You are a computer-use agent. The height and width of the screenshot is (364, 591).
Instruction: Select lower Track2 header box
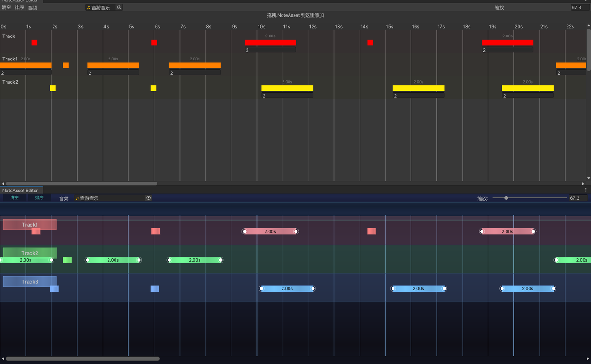coord(30,253)
